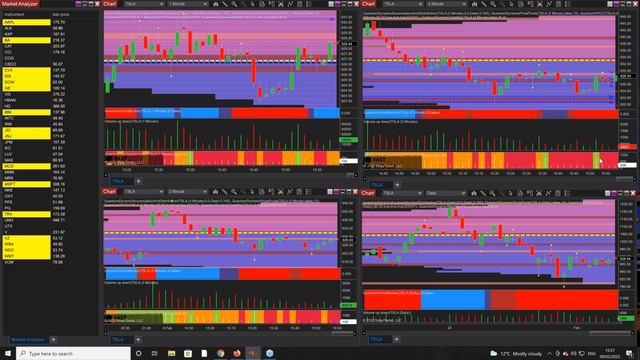Click horizontal scrollbar thumb in Daily chart
This screenshot has width=640, height=360.
(610, 333)
